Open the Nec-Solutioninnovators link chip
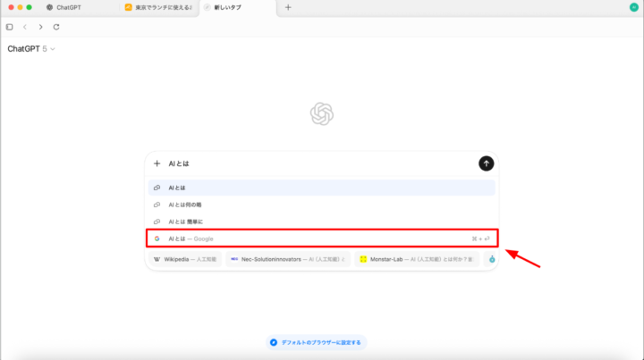The image size is (644, 360). [x=286, y=259]
